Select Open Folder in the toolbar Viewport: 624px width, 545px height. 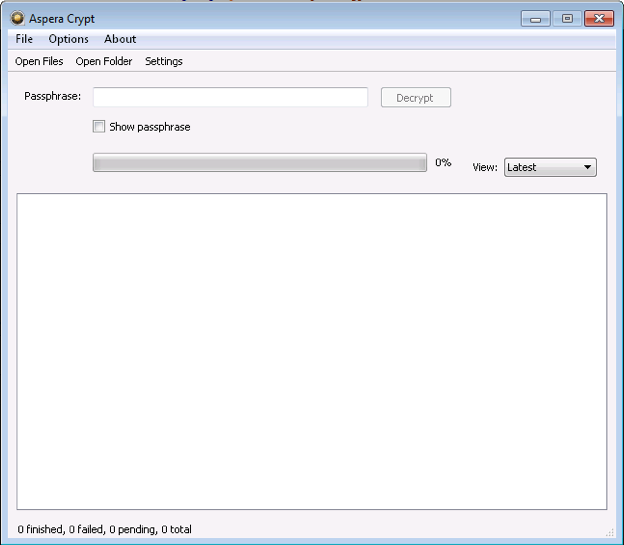click(104, 61)
